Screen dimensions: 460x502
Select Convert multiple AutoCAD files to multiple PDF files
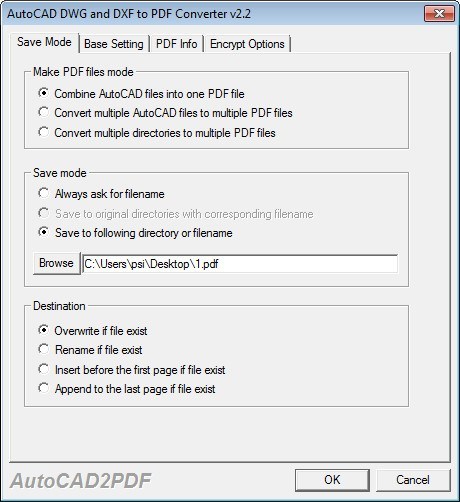point(165,113)
